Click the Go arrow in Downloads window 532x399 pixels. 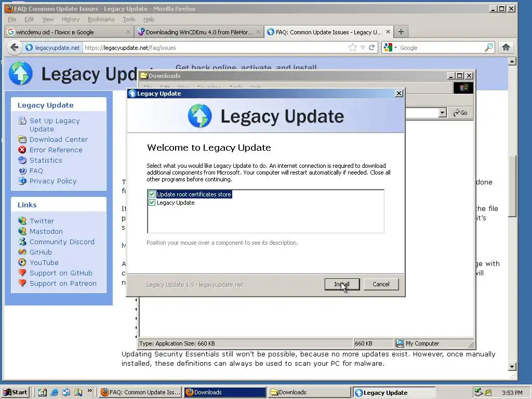460,113
